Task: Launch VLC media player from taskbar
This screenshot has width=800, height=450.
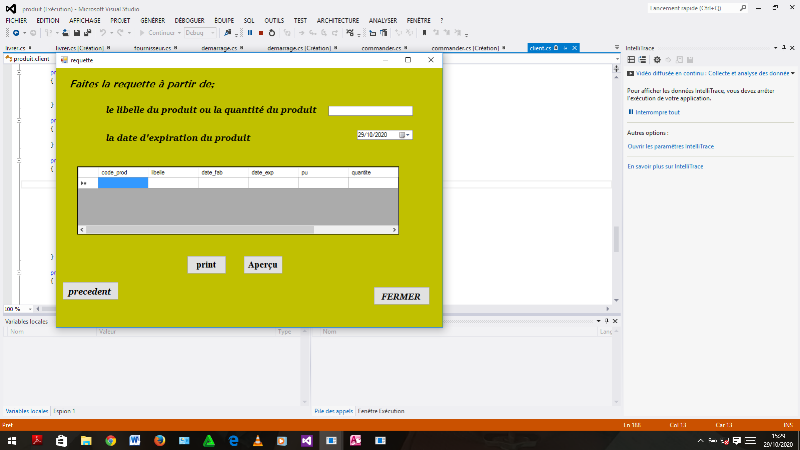Action: pyautogui.click(x=257, y=440)
